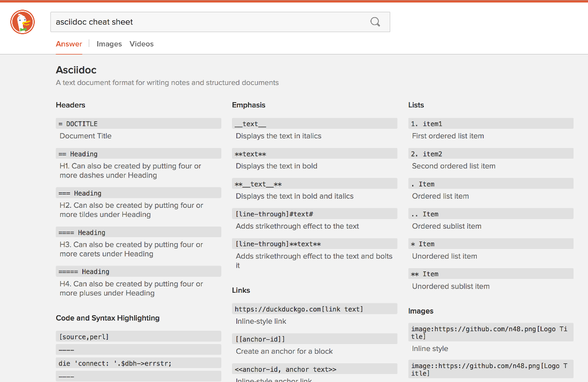588x382 pixels.
Task: Click the '1. item1' list snippet
Action: point(491,124)
